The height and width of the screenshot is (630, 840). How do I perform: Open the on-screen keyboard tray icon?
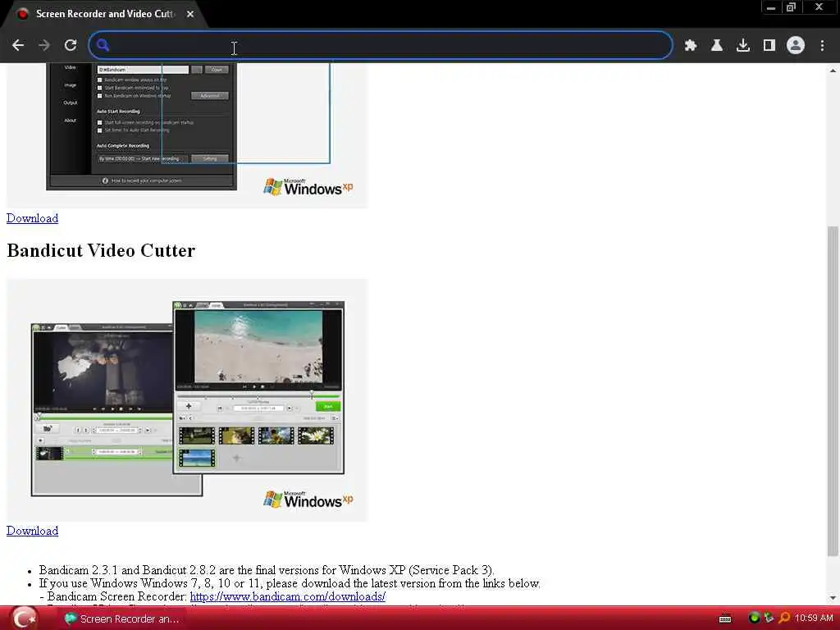pos(725,619)
